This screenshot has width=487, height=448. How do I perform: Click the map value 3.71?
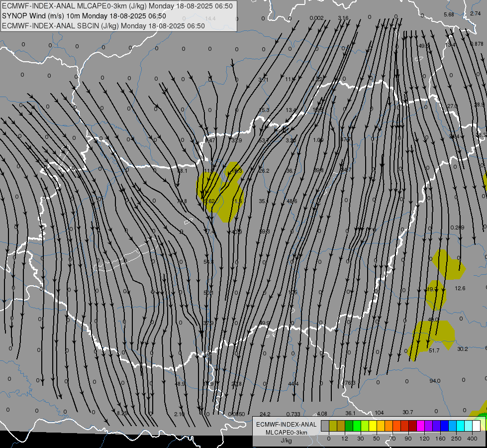tap(263, 80)
